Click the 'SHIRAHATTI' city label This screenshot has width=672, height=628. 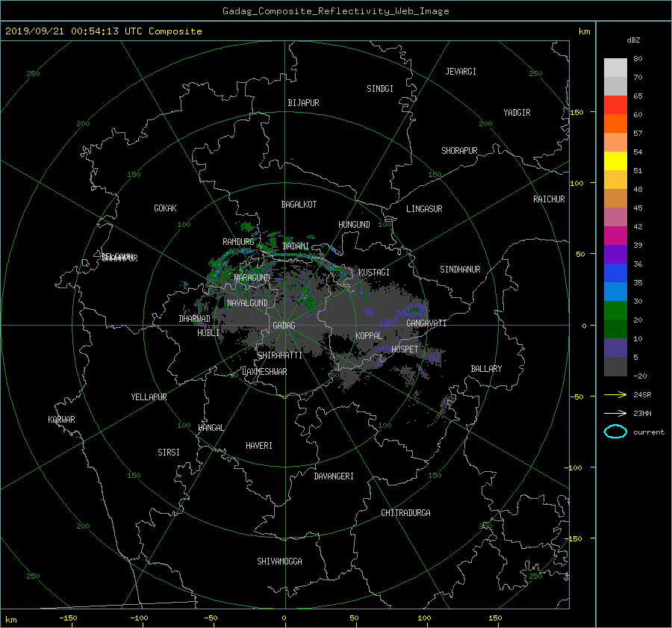[280, 355]
